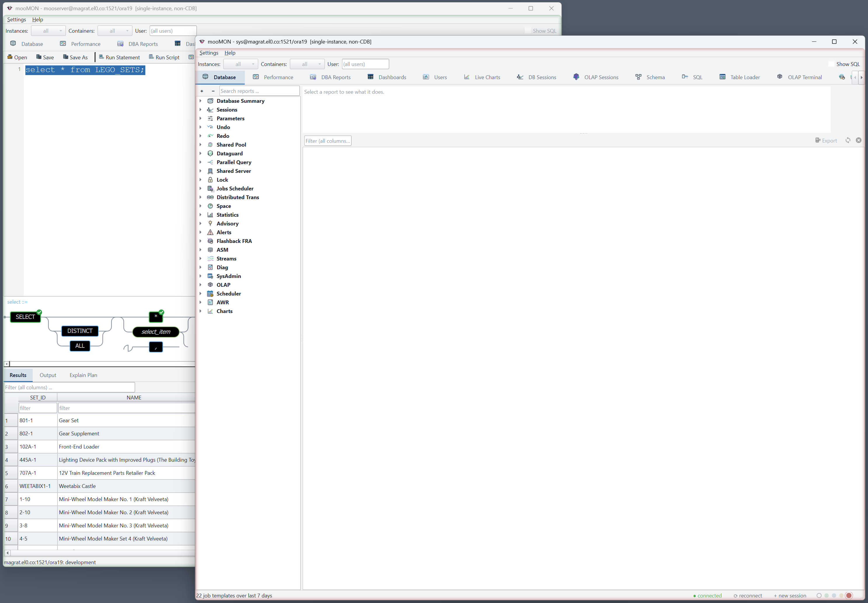This screenshot has width=868, height=603.
Task: Click the Parallel Query icon
Action: 210,162
